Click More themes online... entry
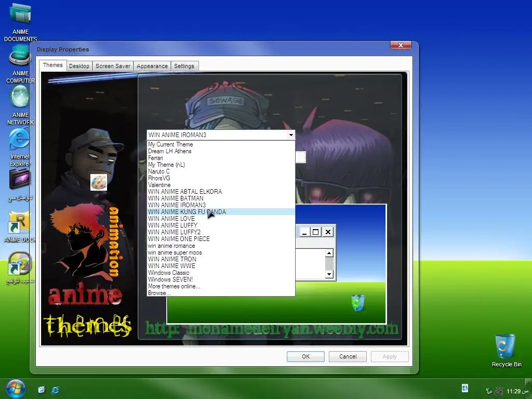The image size is (532, 399). click(x=221, y=286)
